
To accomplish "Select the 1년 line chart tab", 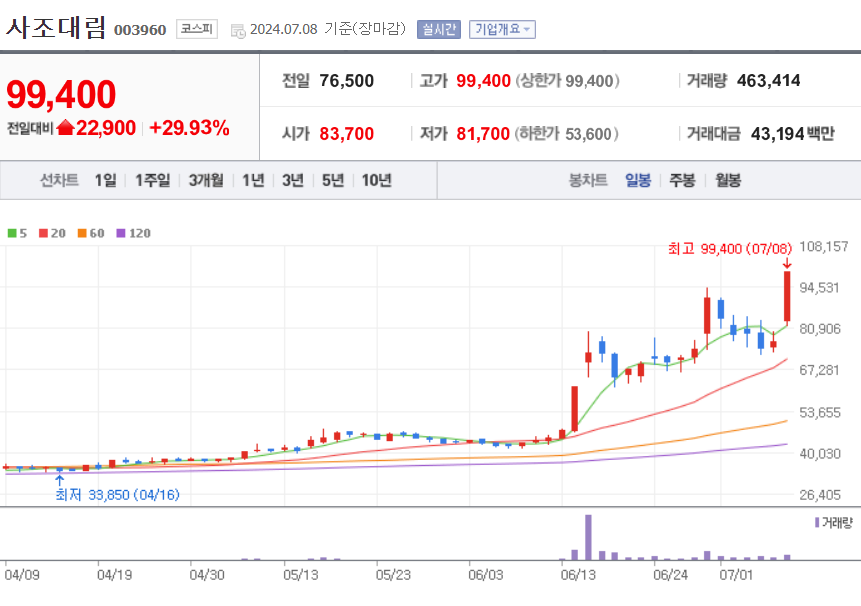I will click(253, 180).
